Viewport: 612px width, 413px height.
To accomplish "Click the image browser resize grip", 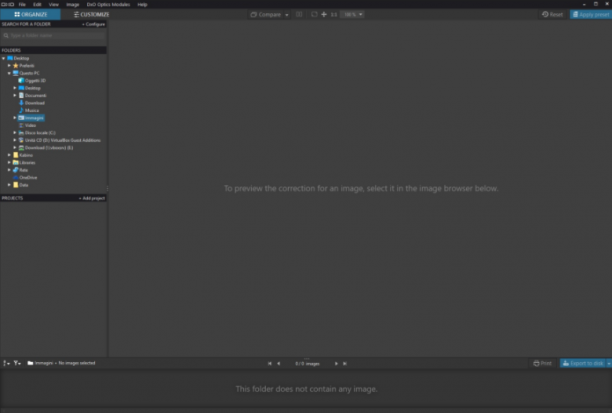I will [x=306, y=358].
